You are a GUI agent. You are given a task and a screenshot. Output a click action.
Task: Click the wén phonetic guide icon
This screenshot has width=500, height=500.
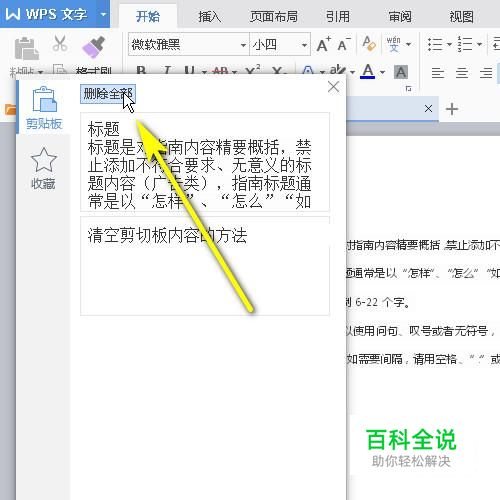click(393, 44)
